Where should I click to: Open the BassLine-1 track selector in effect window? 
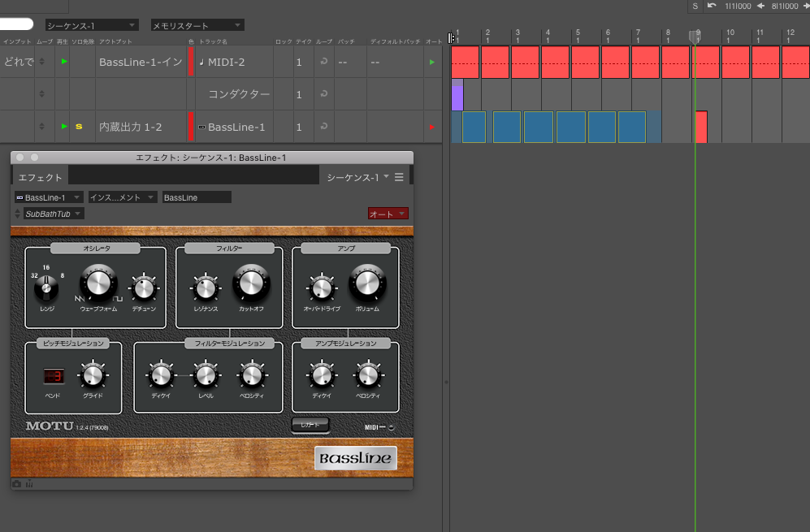pyautogui.click(x=49, y=197)
